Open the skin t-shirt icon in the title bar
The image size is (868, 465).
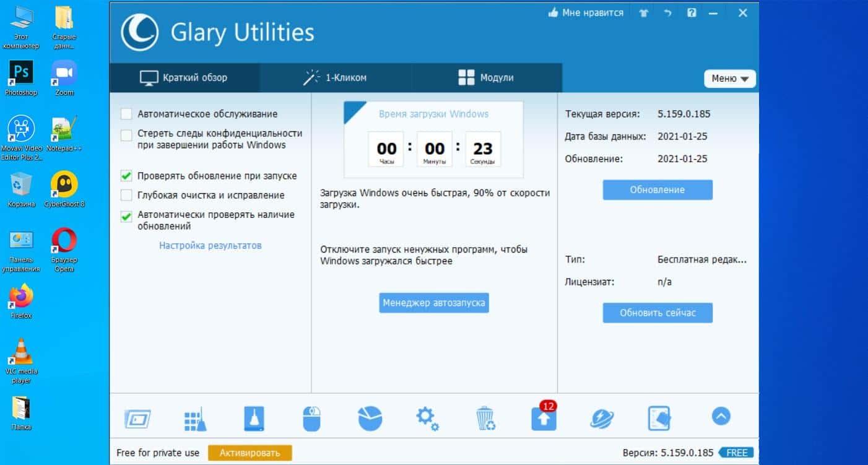pos(644,13)
